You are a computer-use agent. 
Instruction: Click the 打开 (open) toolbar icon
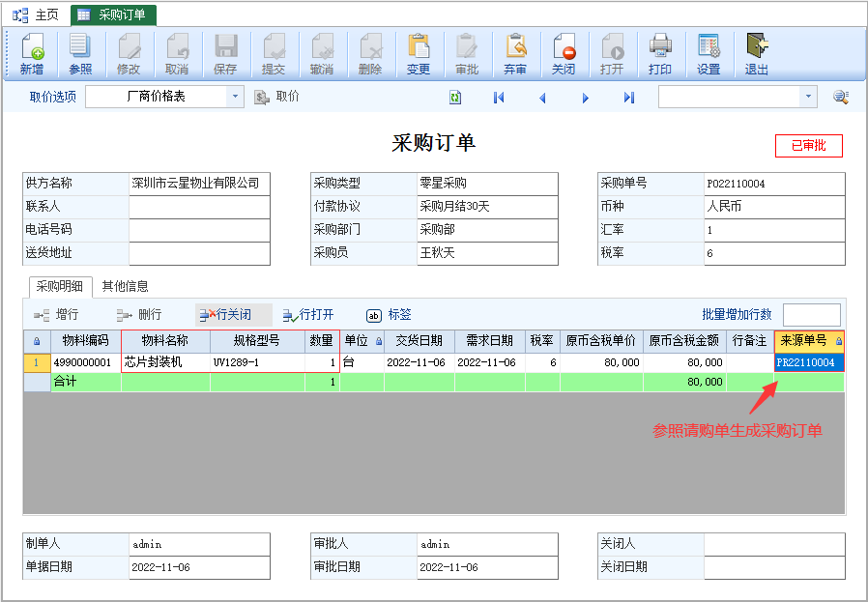pyautogui.click(x=612, y=54)
